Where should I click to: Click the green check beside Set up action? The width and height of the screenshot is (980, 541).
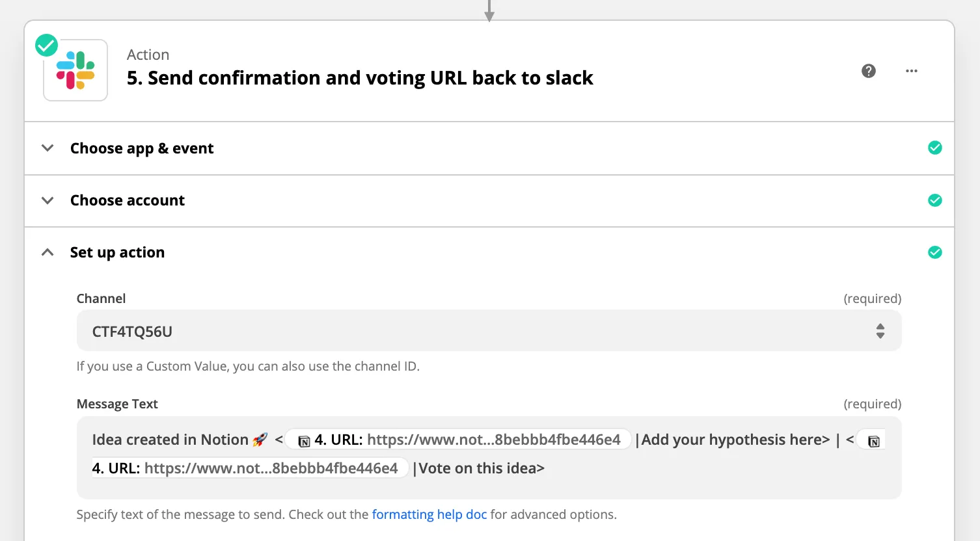[935, 252]
